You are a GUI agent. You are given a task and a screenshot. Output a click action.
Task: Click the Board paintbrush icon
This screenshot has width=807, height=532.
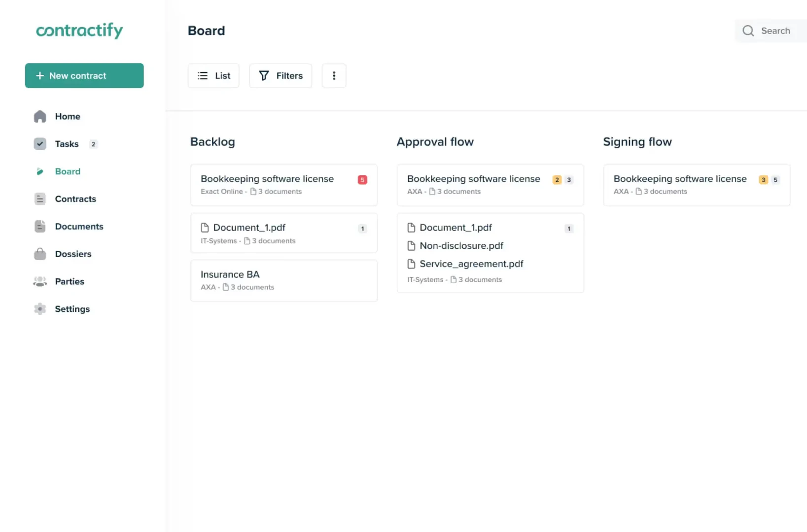39,171
